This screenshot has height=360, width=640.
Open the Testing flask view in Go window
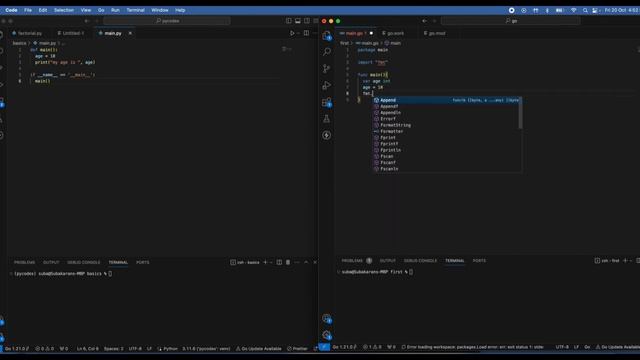[x=327, y=119]
